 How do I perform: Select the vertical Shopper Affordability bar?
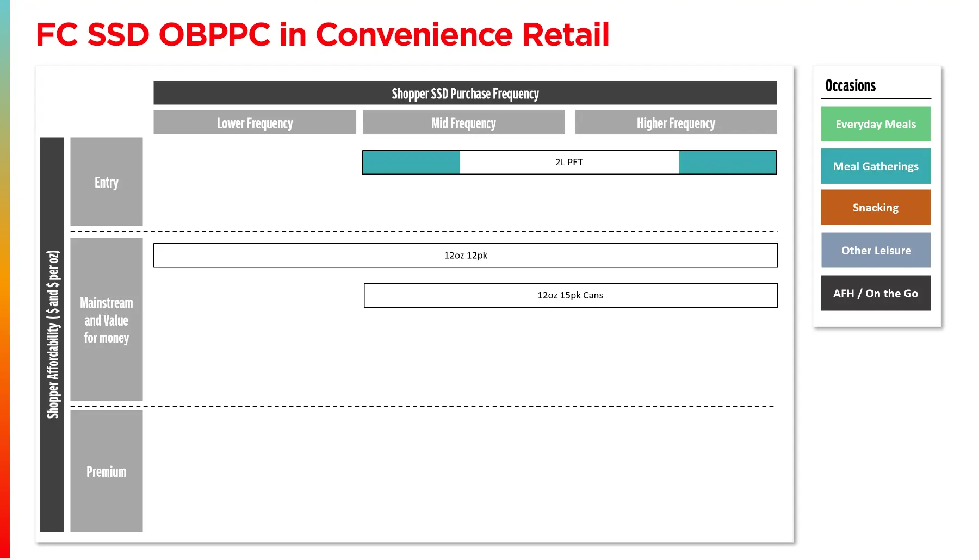(x=52, y=334)
